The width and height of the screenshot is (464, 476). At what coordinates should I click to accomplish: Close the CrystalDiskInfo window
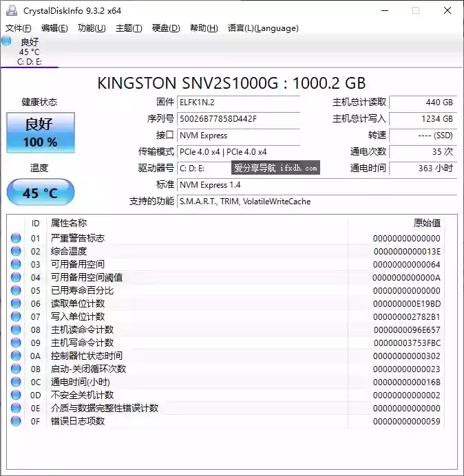click(x=447, y=10)
